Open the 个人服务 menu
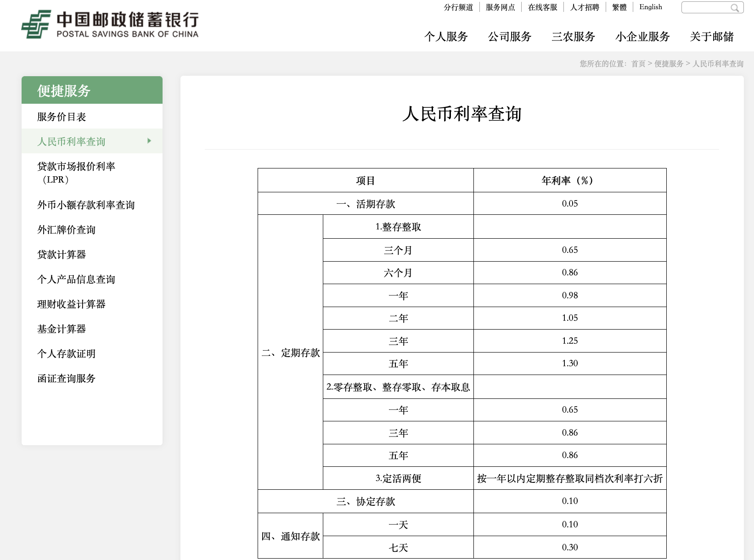 click(446, 37)
